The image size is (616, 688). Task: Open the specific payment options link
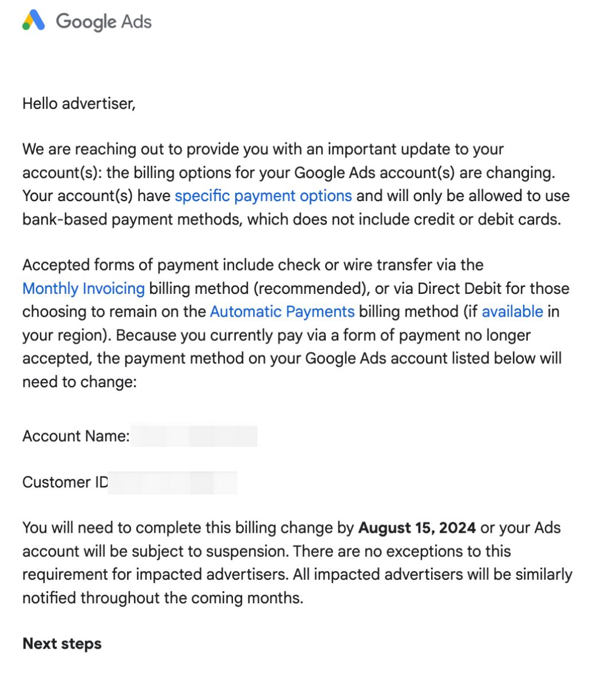263,196
